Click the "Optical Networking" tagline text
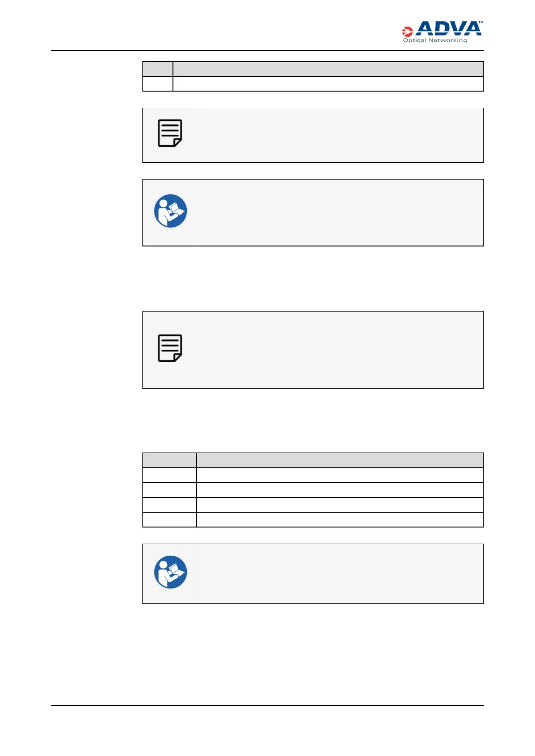This screenshot has height=756, width=535. click(435, 40)
